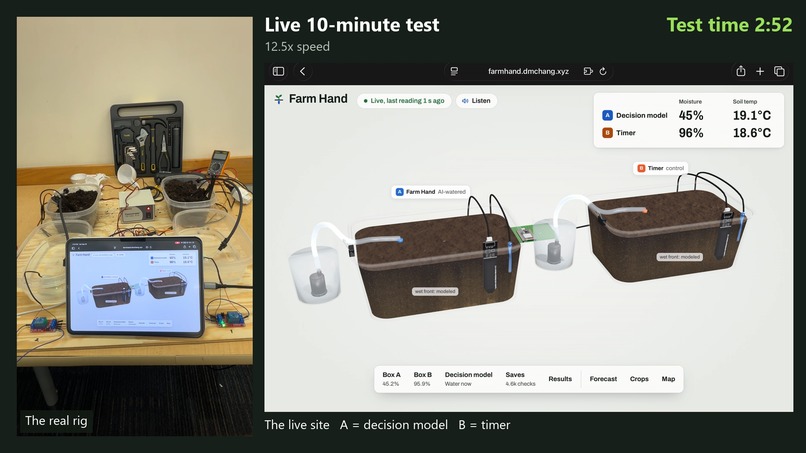Viewport: 806px width, 453px height.
Task: Select the orange B Timer badge
Action: tap(607, 133)
